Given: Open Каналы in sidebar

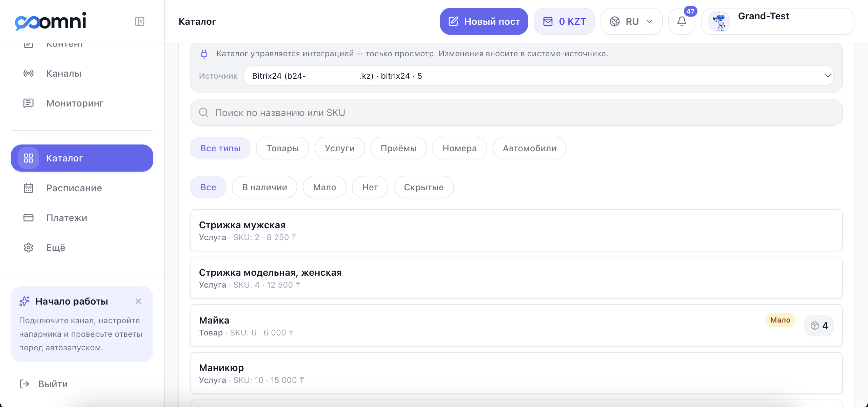Looking at the screenshot, I should 82,73.
